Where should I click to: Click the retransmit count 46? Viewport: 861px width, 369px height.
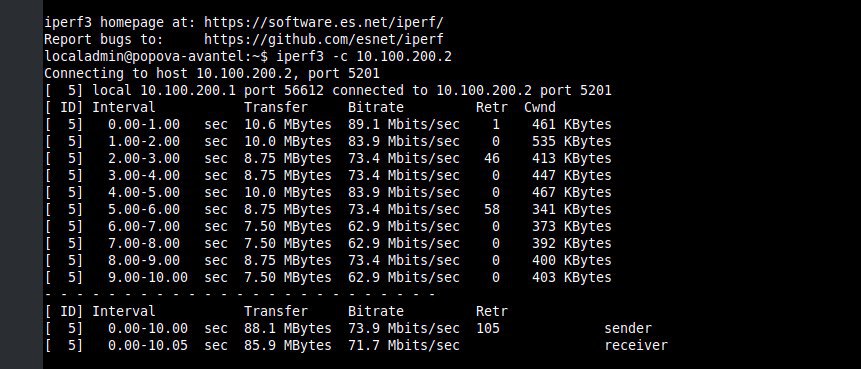492,159
